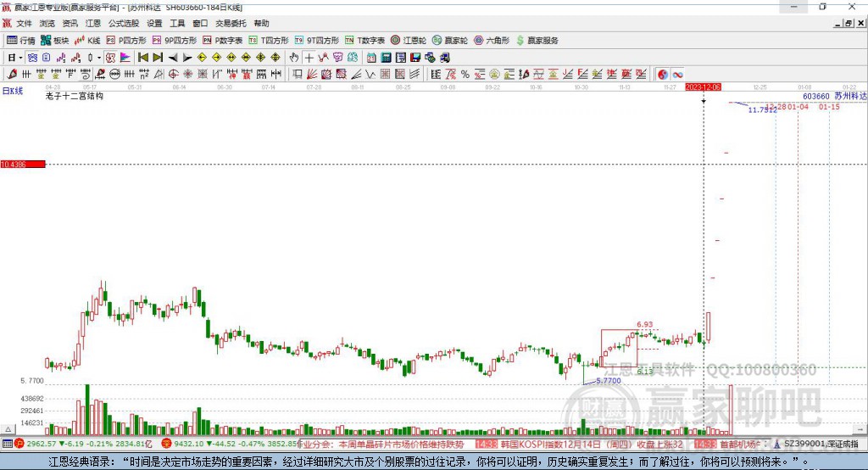Screen dimensions: 868x470
Task: Open the 帮助 menu
Action: pyautogui.click(x=261, y=23)
